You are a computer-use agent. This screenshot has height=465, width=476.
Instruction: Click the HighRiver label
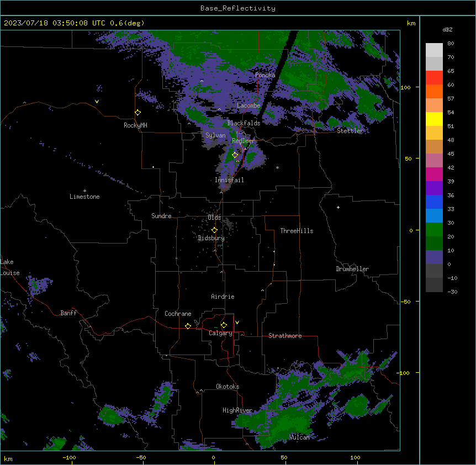(x=237, y=410)
